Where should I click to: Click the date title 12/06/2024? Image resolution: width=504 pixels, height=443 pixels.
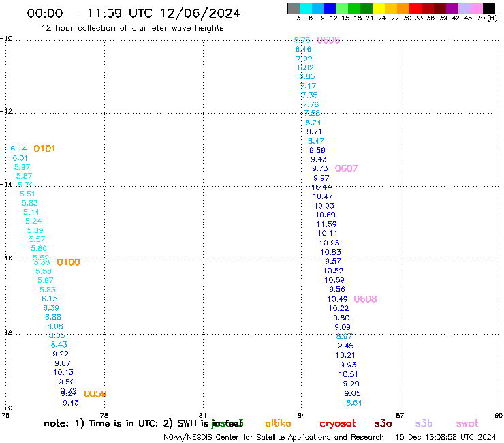point(200,13)
